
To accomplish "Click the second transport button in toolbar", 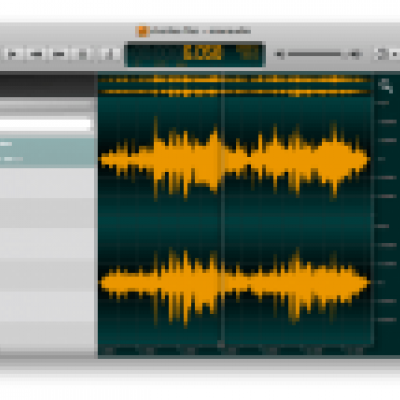I will click(x=37, y=54).
